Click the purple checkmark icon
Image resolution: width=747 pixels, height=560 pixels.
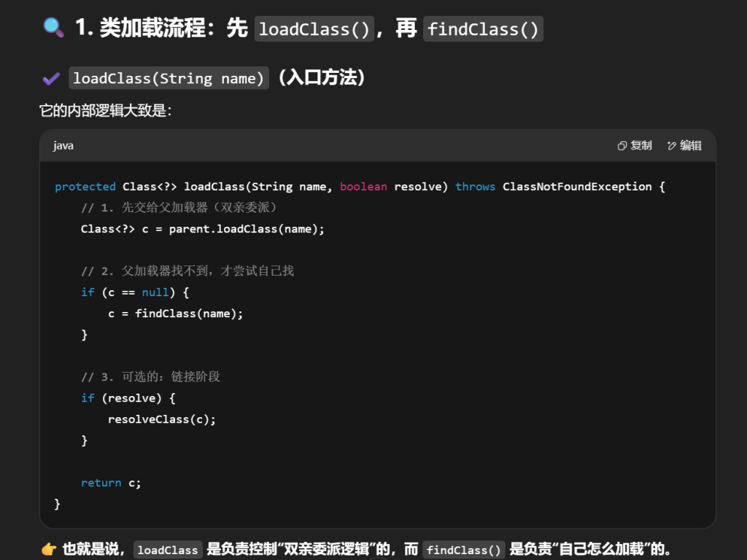click(50, 78)
